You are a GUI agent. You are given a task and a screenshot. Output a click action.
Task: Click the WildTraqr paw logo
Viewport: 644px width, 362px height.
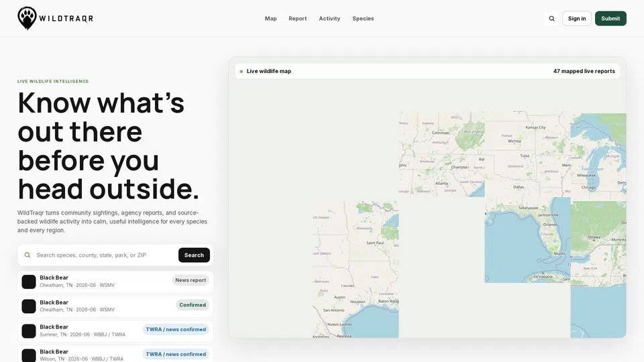pyautogui.click(x=27, y=18)
